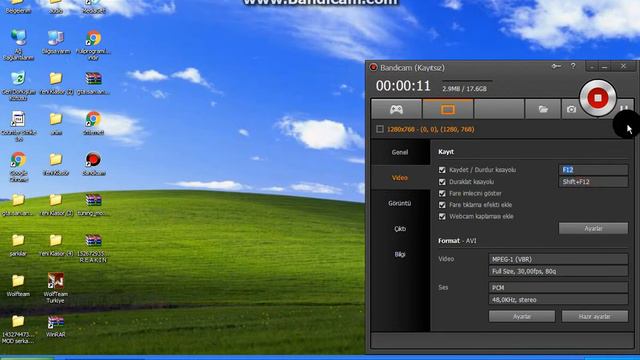The width and height of the screenshot is (640, 360).
Task: Open the Çıktı settings tab
Action: click(400, 229)
